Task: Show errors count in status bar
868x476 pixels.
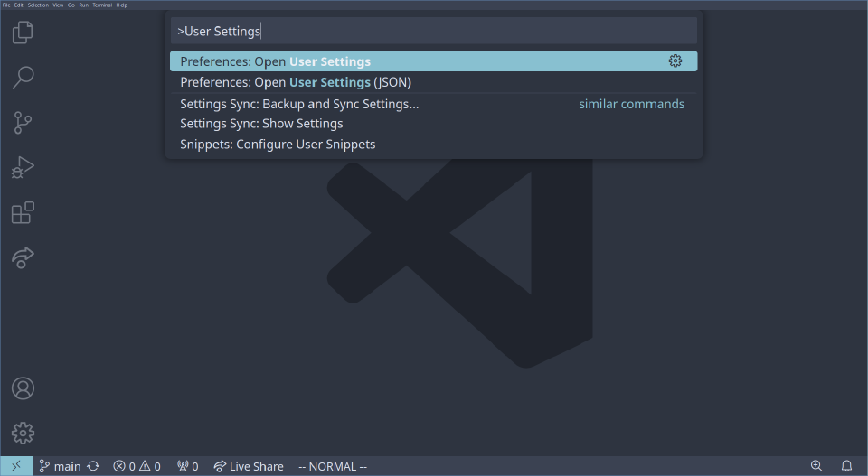Action: 125,466
